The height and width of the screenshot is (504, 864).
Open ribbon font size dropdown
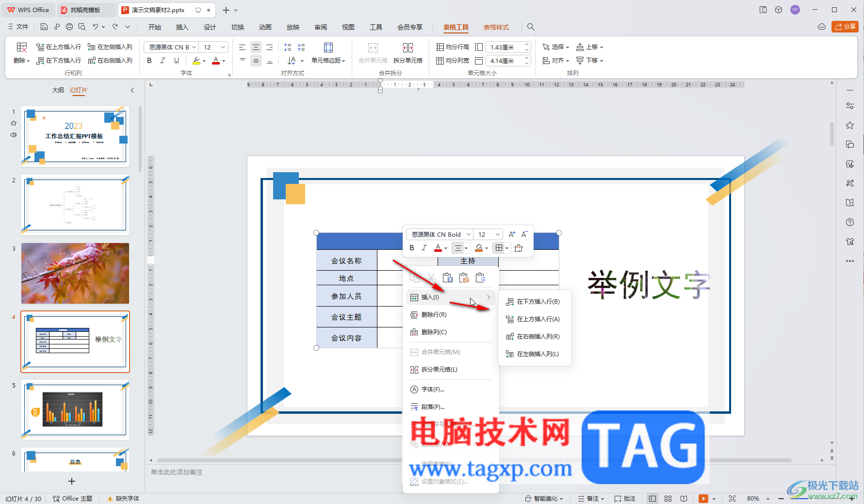pos(223,47)
